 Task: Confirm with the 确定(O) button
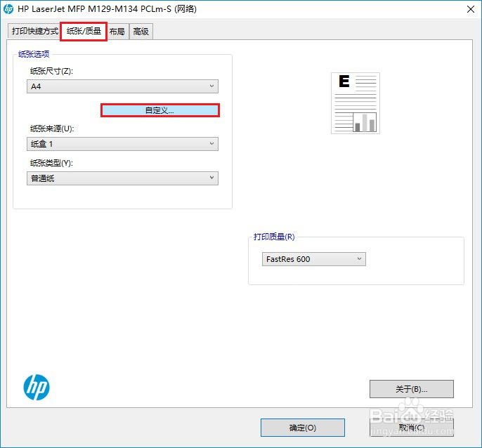coord(302,428)
